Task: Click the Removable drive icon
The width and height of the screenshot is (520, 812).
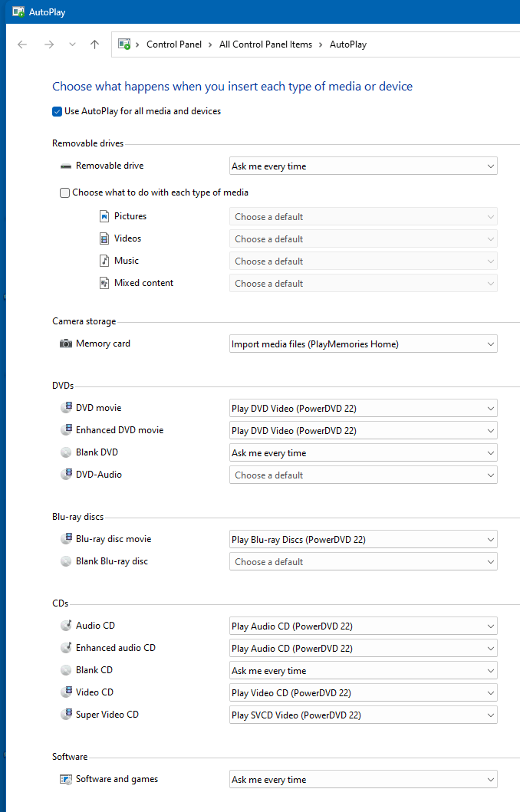Action: click(x=66, y=166)
